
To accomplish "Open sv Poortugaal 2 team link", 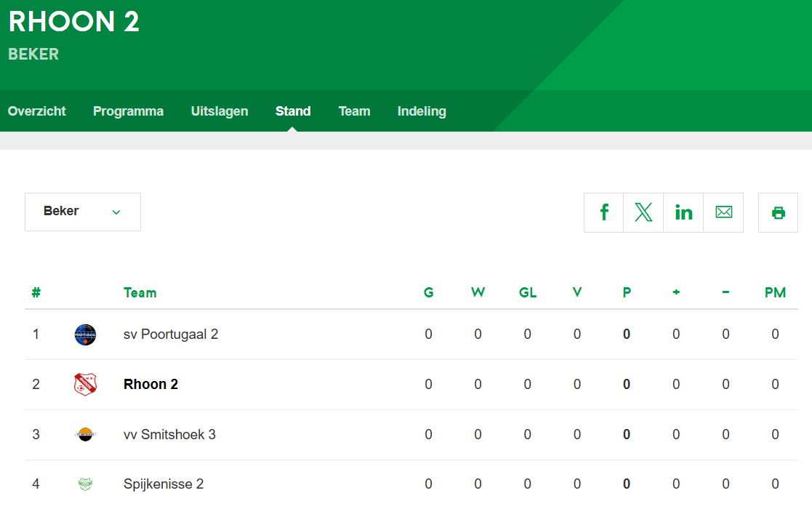I will click(x=171, y=334).
